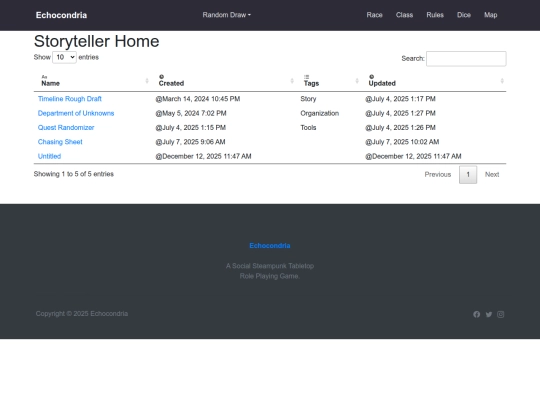Open Chasing Sheet link
This screenshot has height=405, width=540.
[x=60, y=142]
